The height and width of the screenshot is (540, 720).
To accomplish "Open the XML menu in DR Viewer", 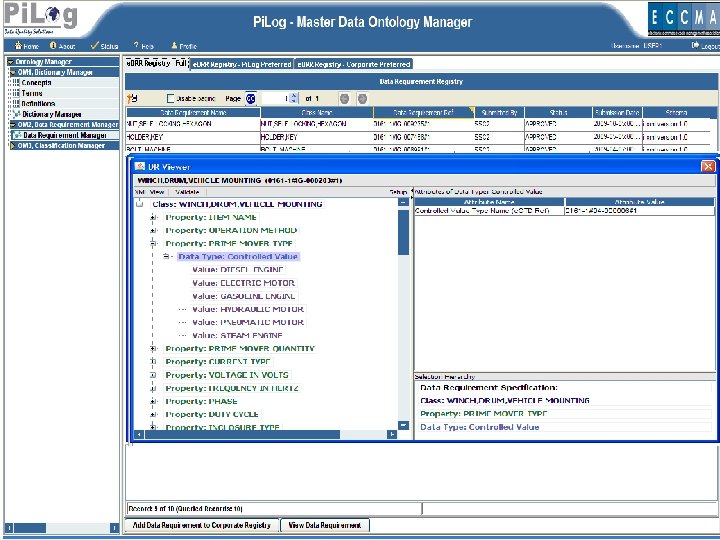I will click(140, 192).
